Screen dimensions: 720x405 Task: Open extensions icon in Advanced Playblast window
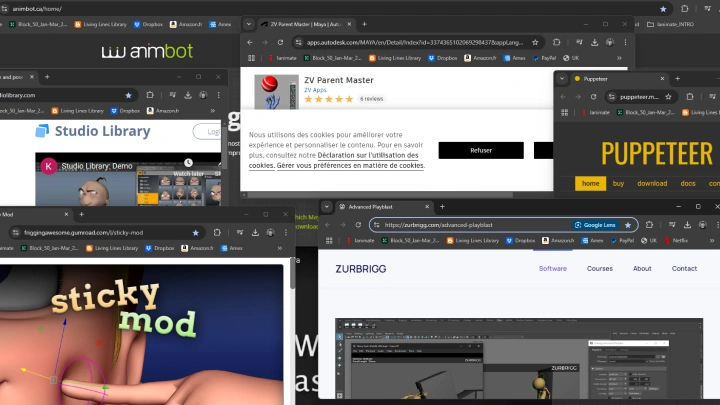(x=649, y=225)
